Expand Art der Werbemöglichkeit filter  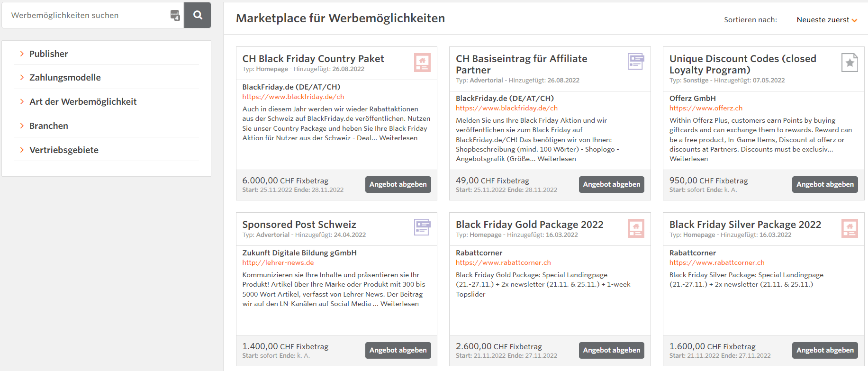tap(83, 102)
